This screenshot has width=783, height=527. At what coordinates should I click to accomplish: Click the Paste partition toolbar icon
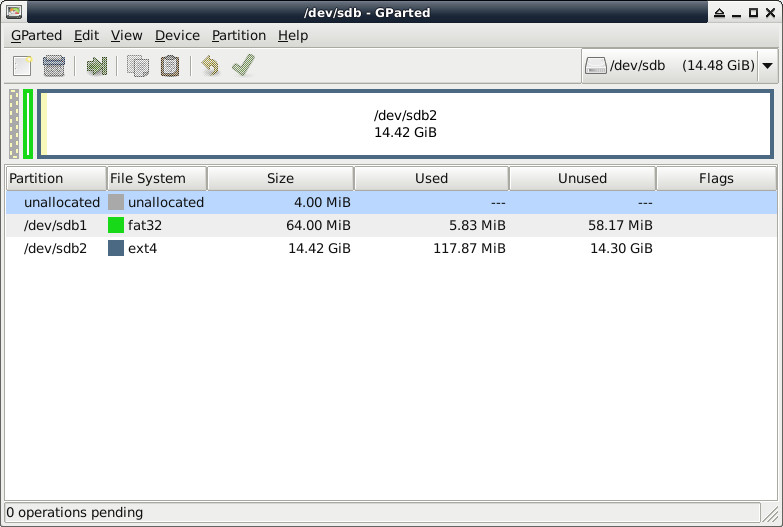click(170, 66)
